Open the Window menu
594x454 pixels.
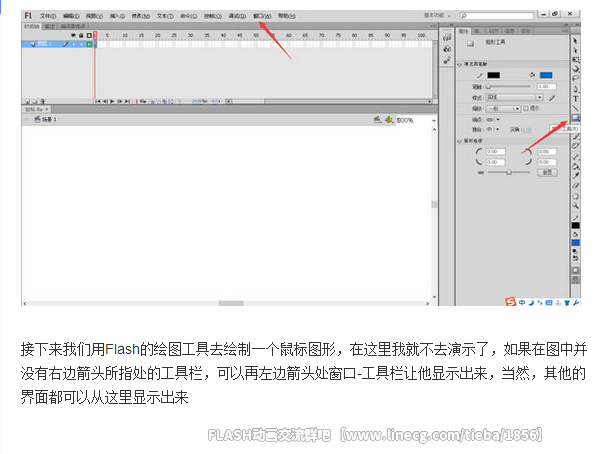pos(262,16)
